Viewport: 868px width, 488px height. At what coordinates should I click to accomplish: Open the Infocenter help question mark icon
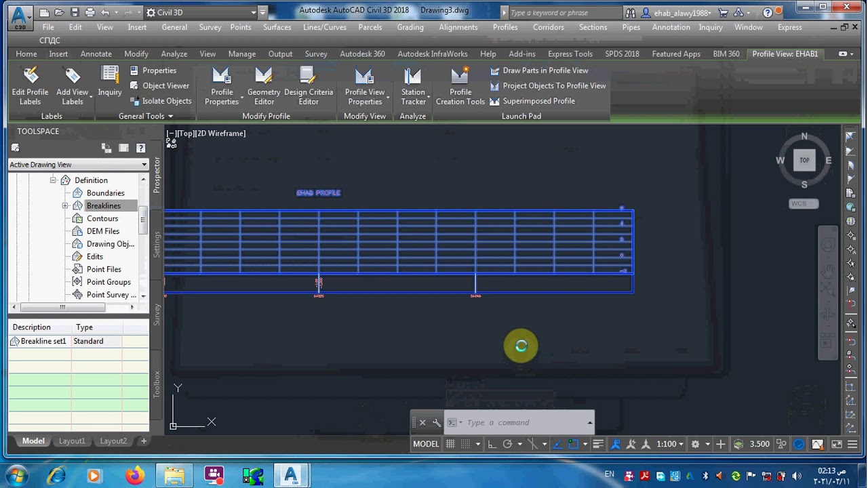click(768, 12)
